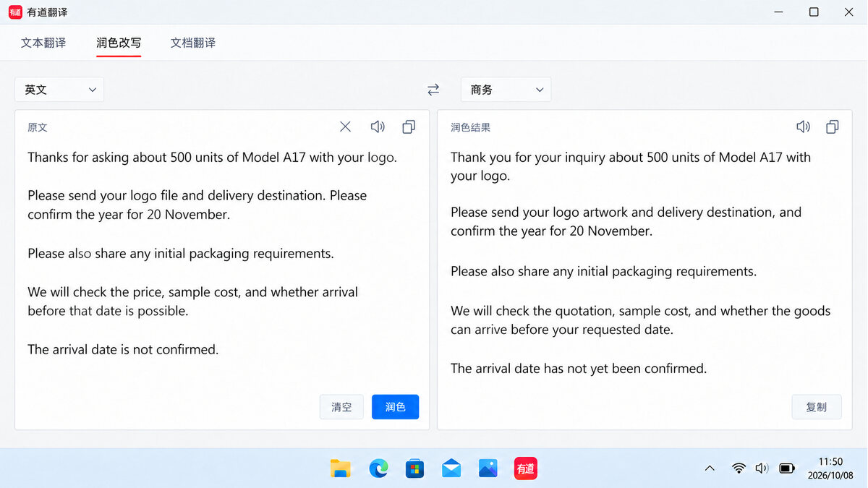
Task: Click source line 'The arrival date is not confirmed.'
Action: pos(123,350)
